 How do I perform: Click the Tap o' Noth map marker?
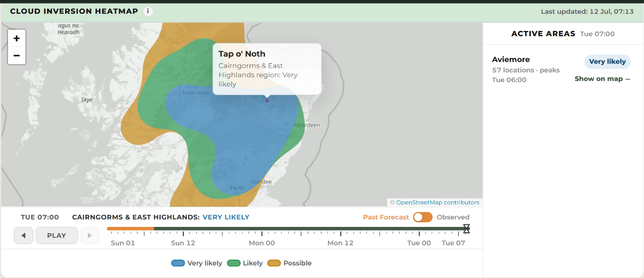(267, 101)
